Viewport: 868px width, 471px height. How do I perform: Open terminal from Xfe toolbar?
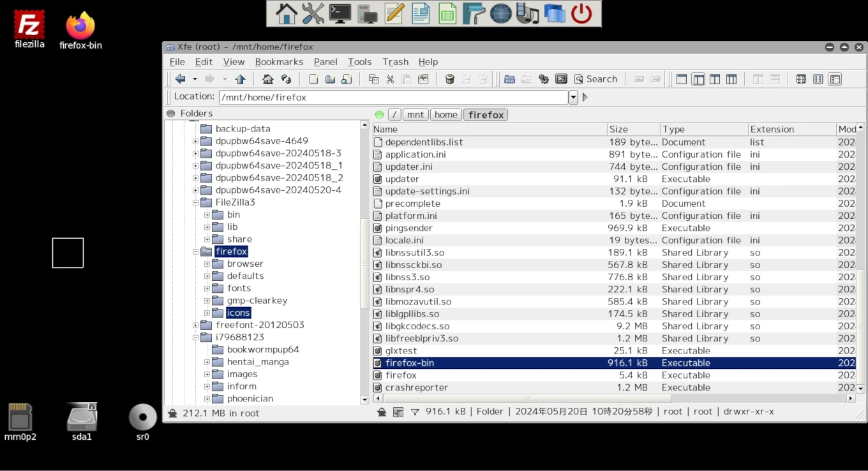(561, 79)
